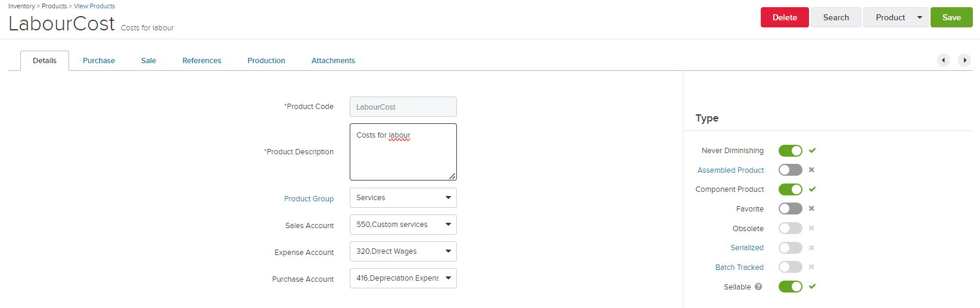Click the green checkmark beside Component Product

coord(812,189)
